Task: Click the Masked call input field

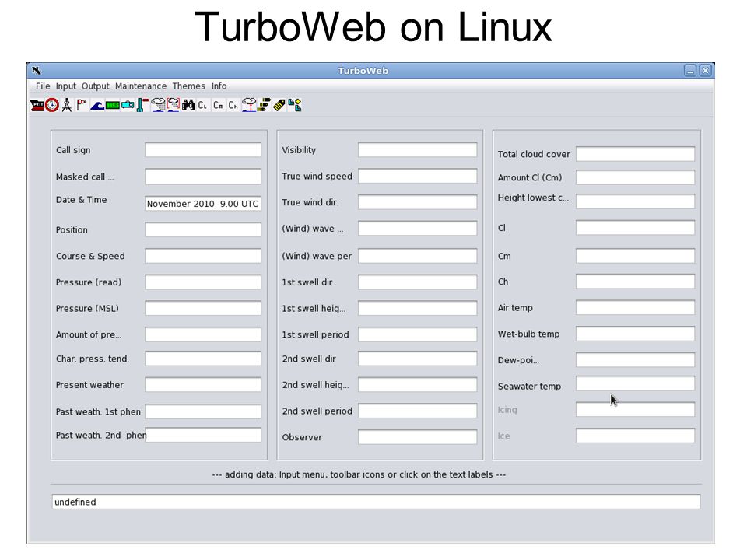Action: point(203,177)
